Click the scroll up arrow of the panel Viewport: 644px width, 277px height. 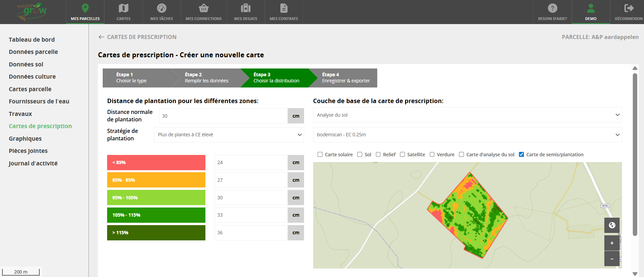coord(635,68)
